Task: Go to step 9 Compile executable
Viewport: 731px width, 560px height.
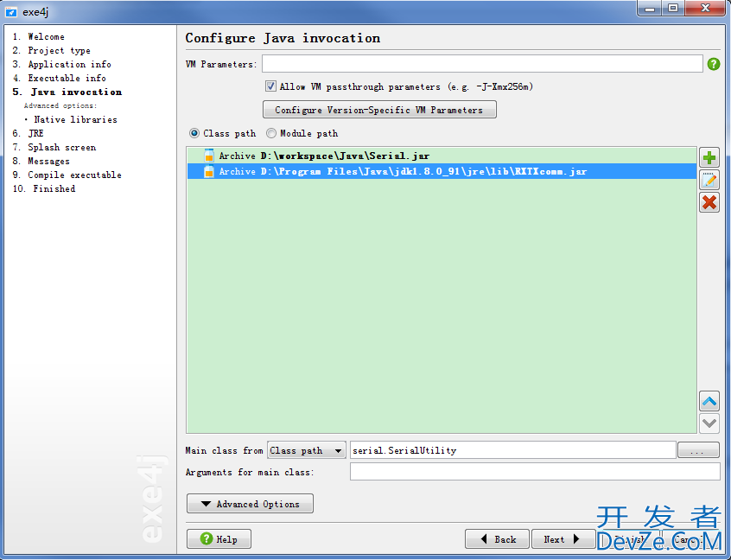Action: click(67, 175)
